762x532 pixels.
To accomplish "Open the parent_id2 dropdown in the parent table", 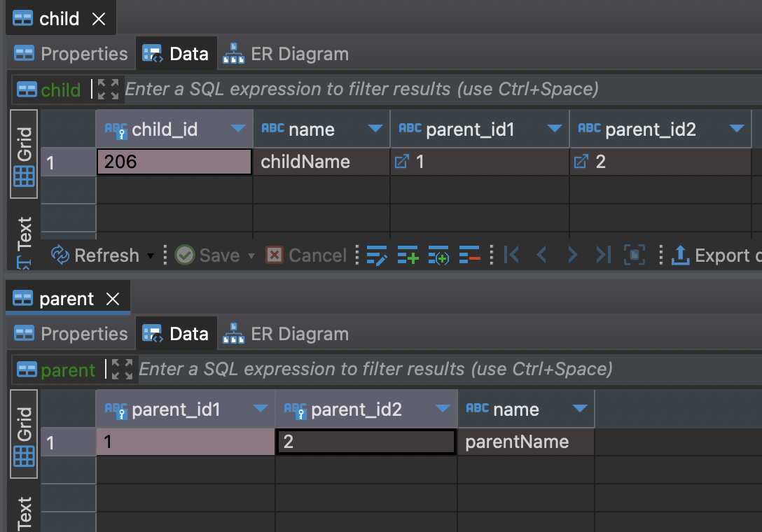I will point(442,409).
